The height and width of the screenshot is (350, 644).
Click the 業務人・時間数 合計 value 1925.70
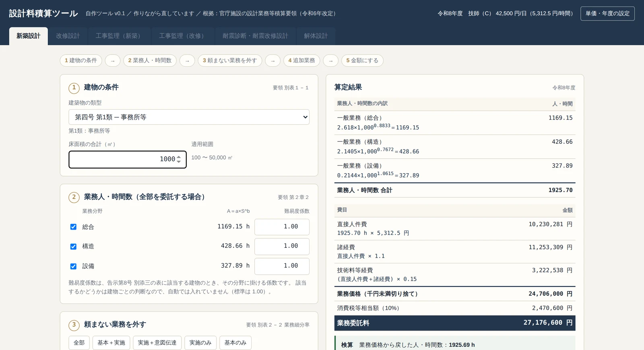point(560,190)
